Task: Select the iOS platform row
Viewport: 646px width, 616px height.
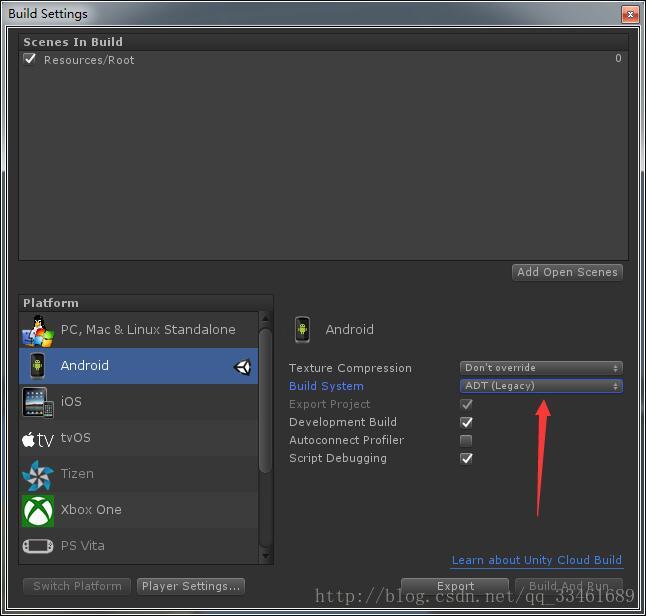Action: coord(139,402)
